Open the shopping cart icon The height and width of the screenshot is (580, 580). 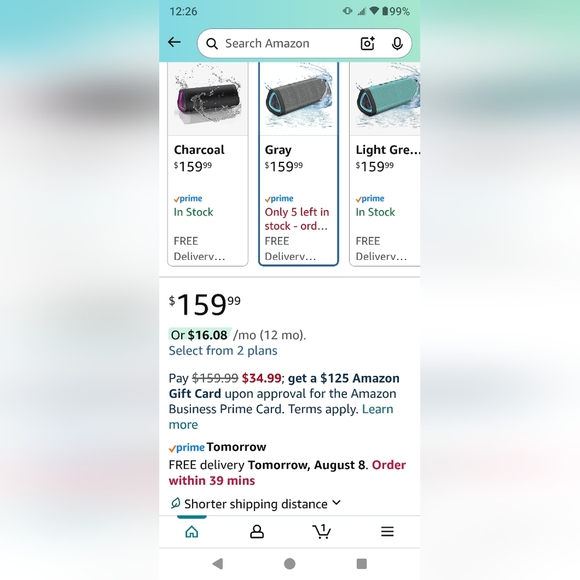322,531
